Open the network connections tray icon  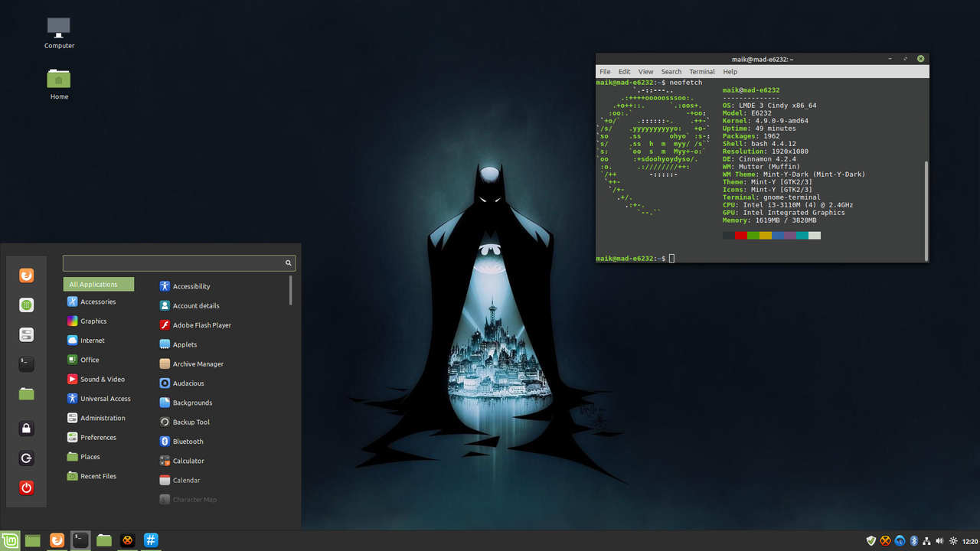(x=926, y=540)
